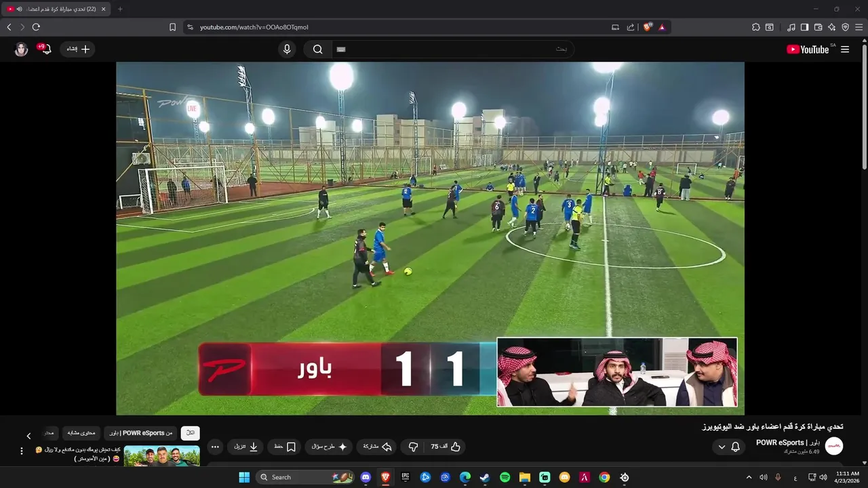This screenshot has width=868, height=488.
Task: Select the 'من POWR eSports | باور' chip
Action: coord(141,433)
